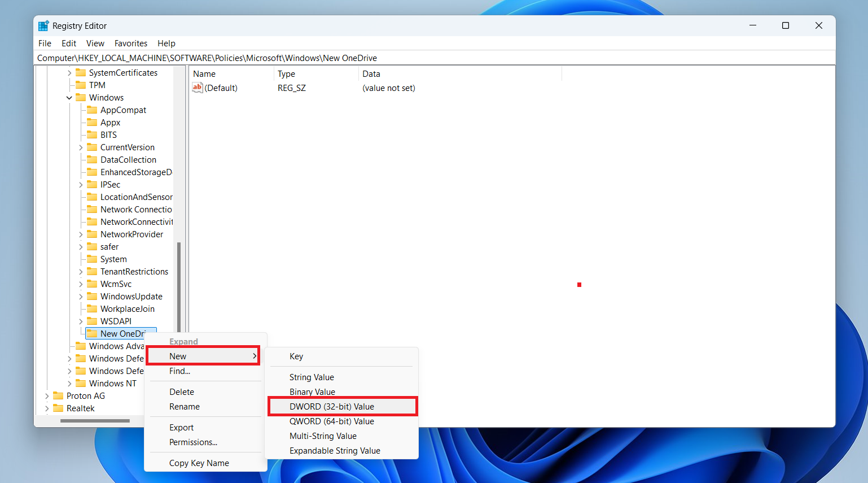
Task: Expand the NetworkProvider key
Action: (81, 234)
